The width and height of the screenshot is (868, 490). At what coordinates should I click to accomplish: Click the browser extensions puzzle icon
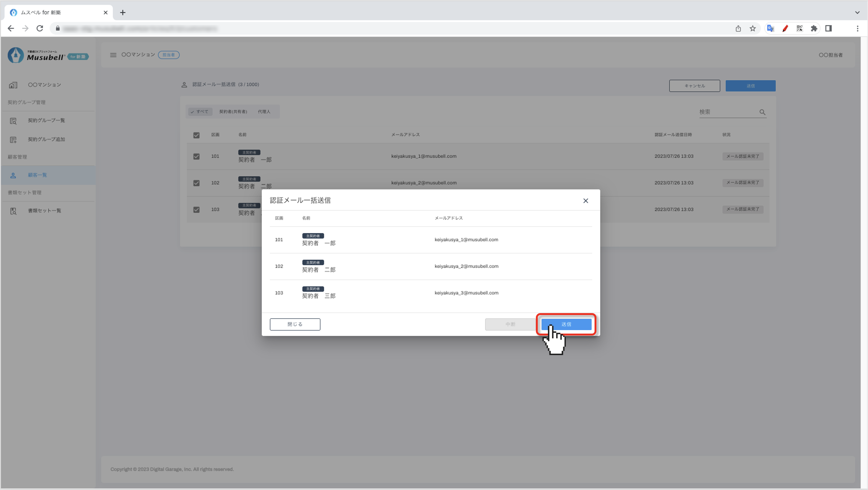[x=814, y=29]
